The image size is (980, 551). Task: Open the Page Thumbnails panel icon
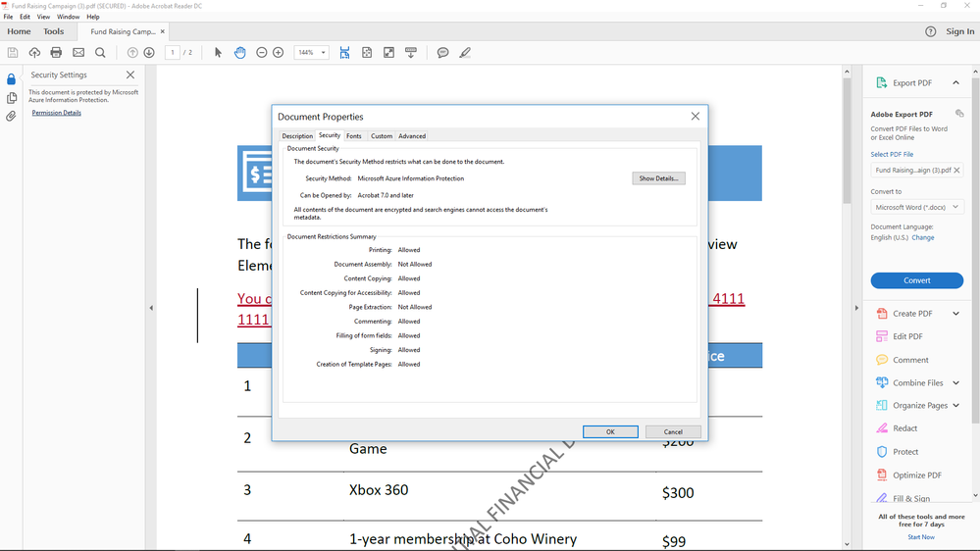[11, 98]
